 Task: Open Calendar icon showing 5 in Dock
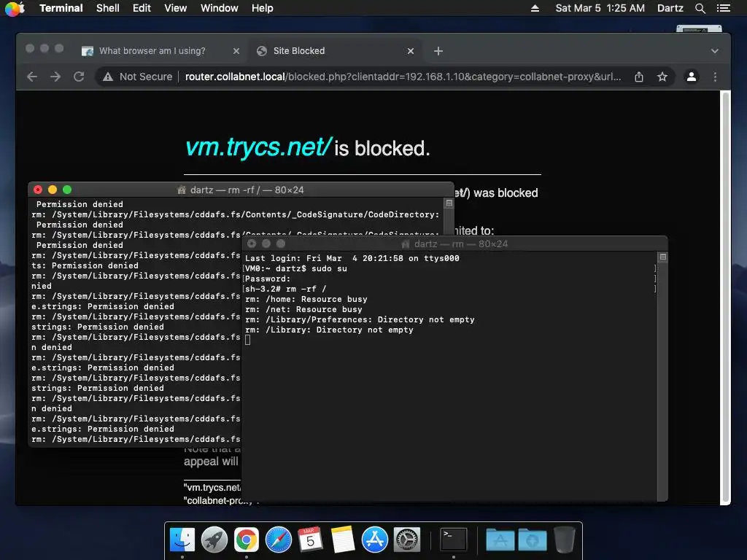pyautogui.click(x=310, y=540)
